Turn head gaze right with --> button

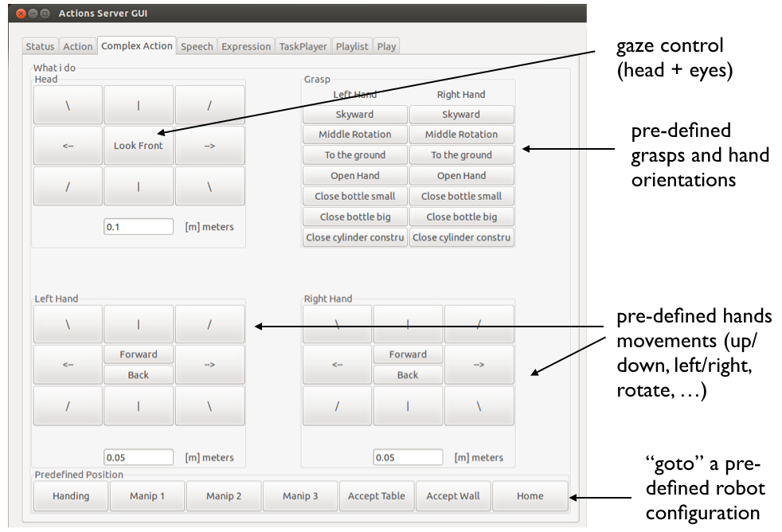pos(209,146)
